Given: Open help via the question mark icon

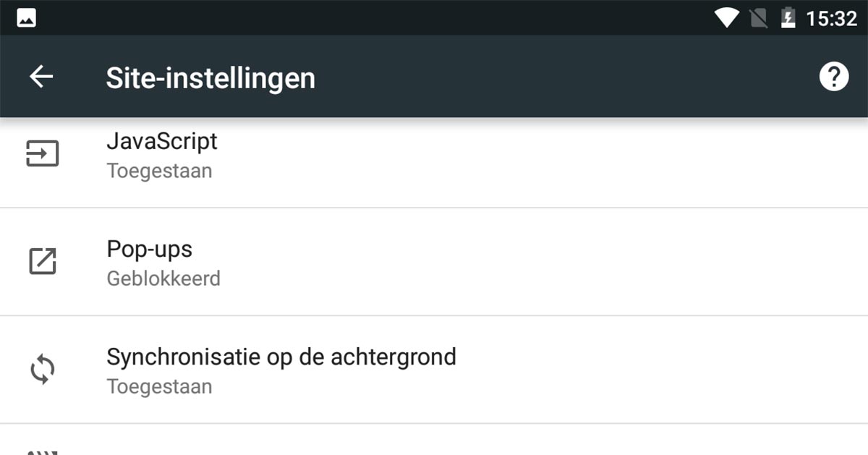Looking at the screenshot, I should [833, 77].
